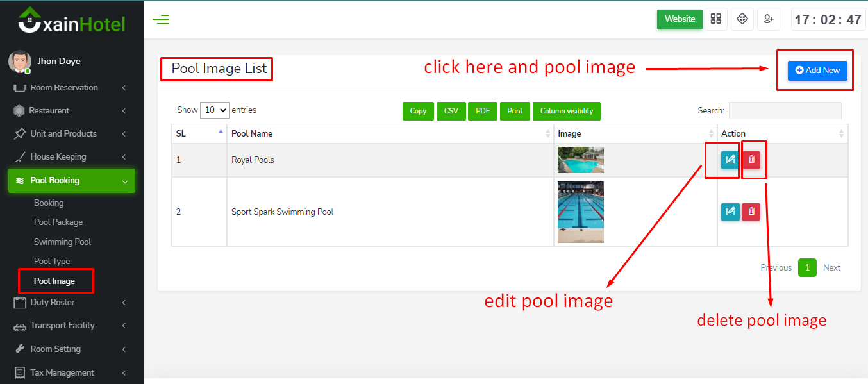
Task: Click the Sport Spark Swimming Pool thumbnail
Action: click(x=580, y=212)
